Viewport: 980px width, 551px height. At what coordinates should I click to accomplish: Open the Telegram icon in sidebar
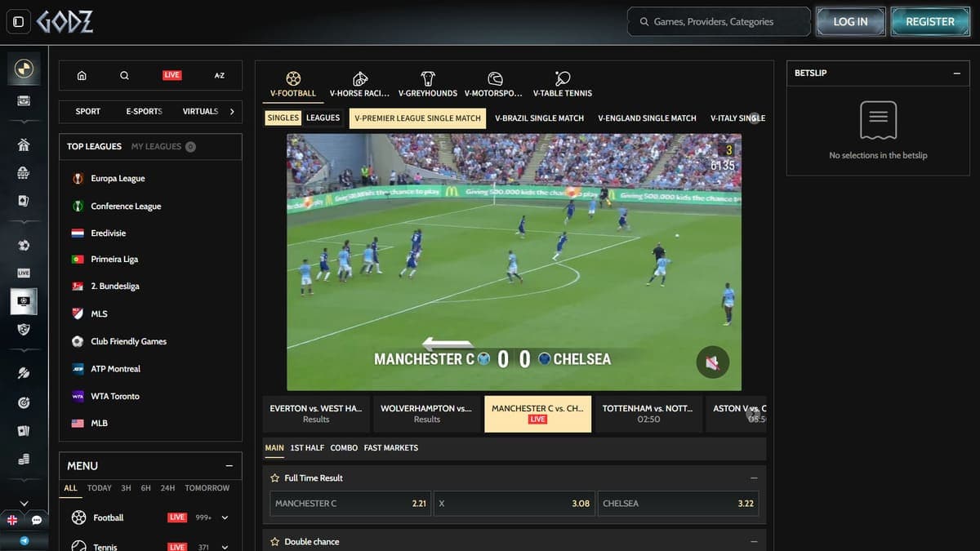coord(24,540)
